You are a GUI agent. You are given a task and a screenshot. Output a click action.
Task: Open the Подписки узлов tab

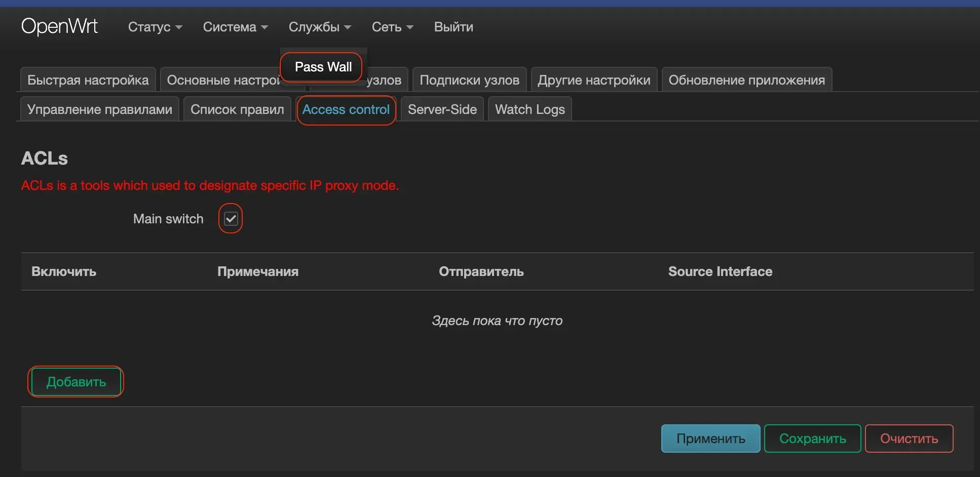coord(469,80)
